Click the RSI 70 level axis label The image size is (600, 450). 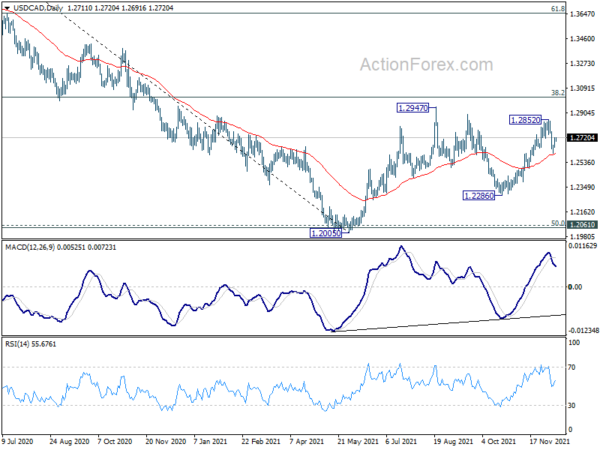click(x=572, y=367)
